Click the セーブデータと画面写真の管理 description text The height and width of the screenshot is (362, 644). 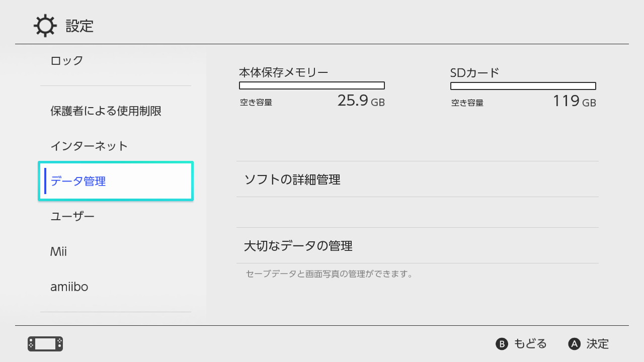[x=331, y=274]
